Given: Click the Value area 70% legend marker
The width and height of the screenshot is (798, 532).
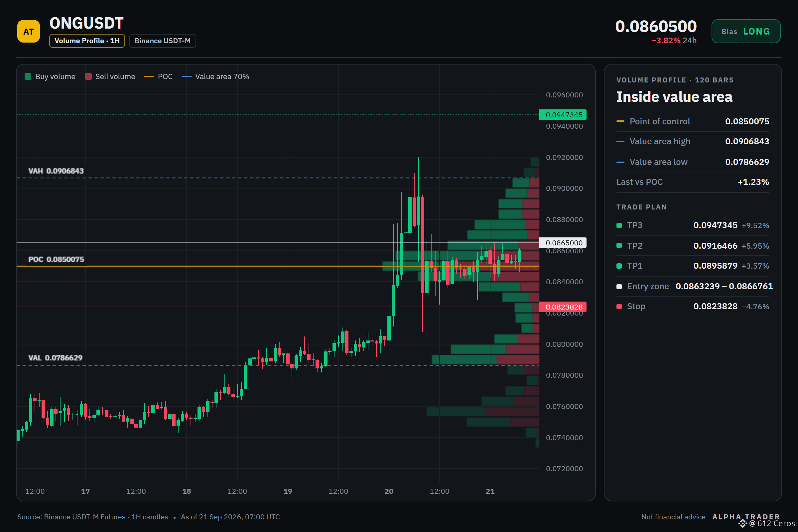Looking at the screenshot, I should pos(187,76).
